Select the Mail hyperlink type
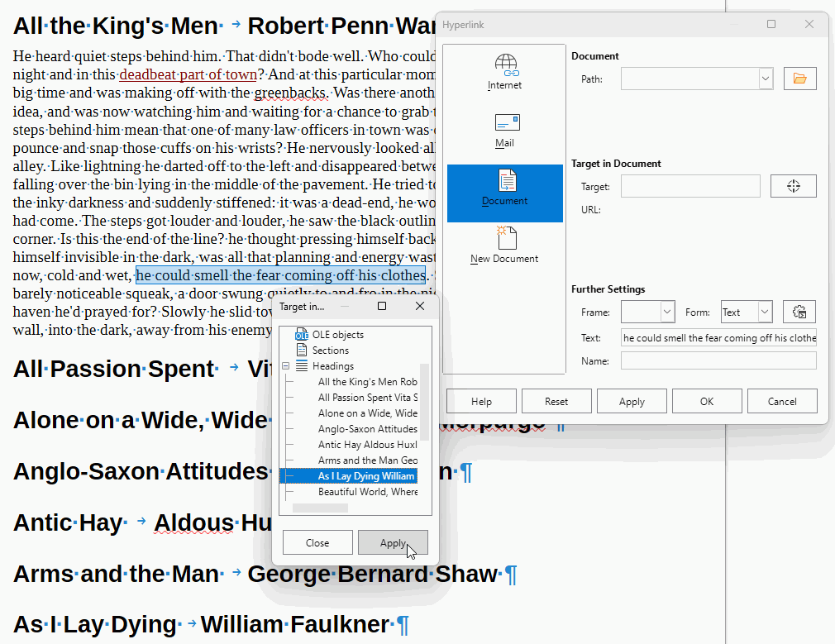 click(504, 131)
